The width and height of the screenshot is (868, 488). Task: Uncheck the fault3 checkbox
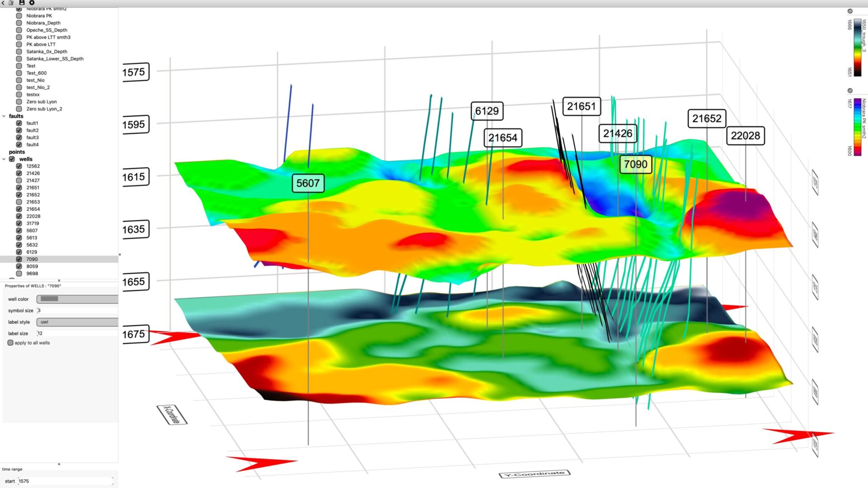click(x=19, y=137)
